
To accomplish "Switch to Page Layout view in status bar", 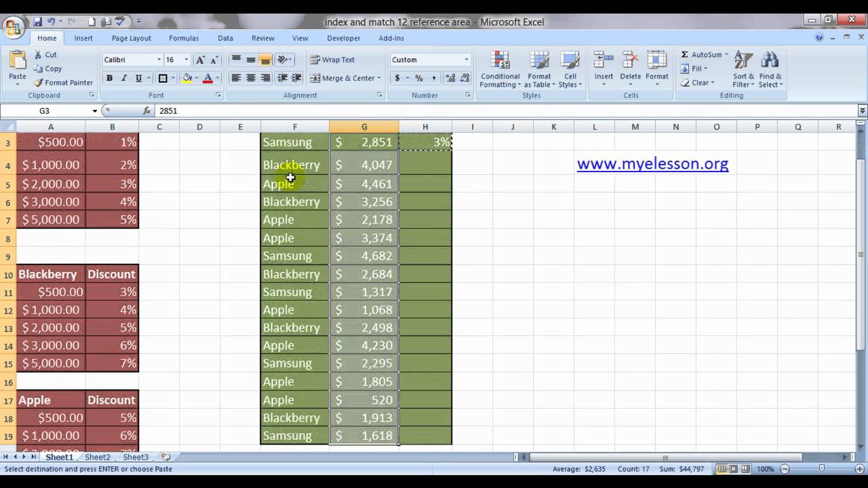I will [x=734, y=469].
